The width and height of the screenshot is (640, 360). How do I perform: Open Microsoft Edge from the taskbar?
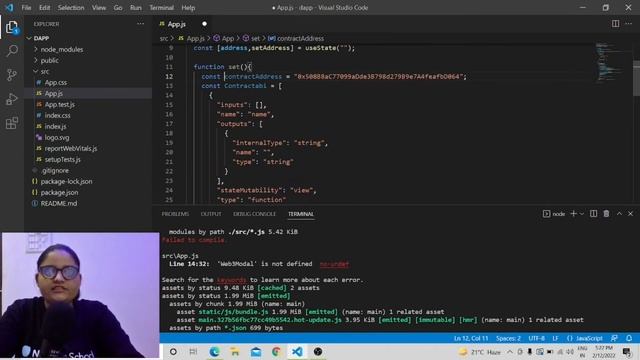pos(214,352)
